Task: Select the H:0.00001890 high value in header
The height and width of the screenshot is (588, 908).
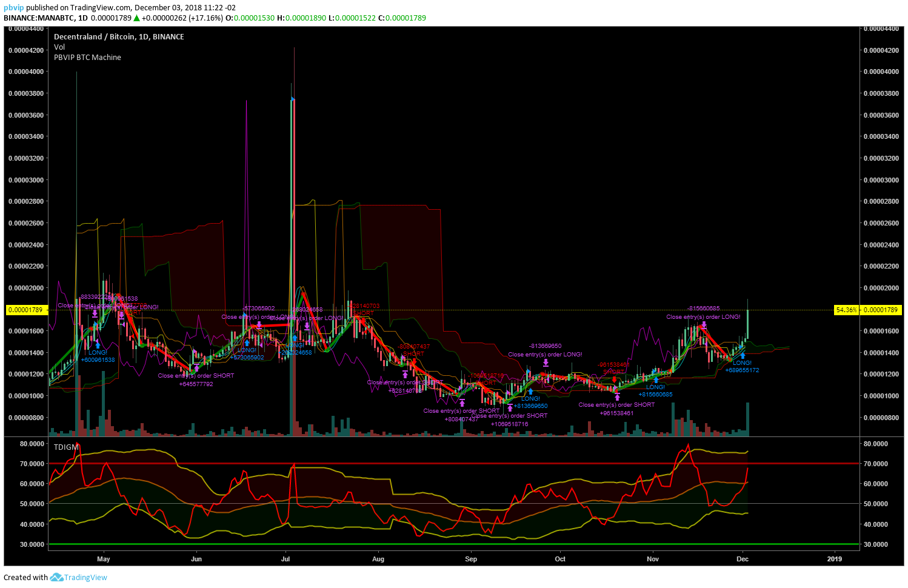Action: pyautogui.click(x=301, y=18)
